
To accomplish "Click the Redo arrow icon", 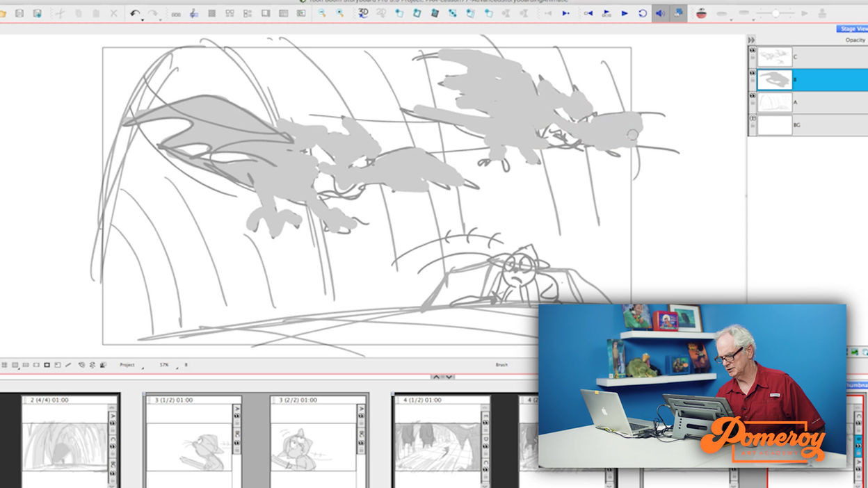I will [x=152, y=13].
